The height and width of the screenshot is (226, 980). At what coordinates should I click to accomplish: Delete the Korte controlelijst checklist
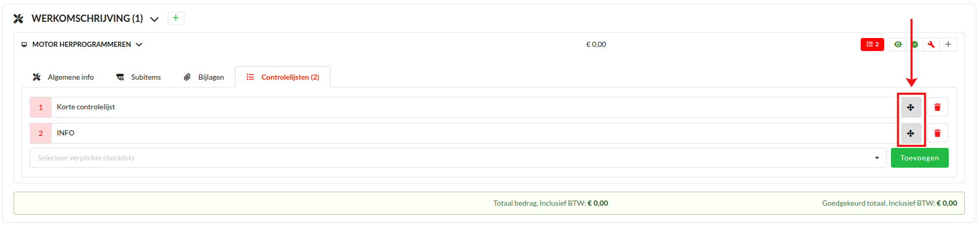click(x=937, y=107)
